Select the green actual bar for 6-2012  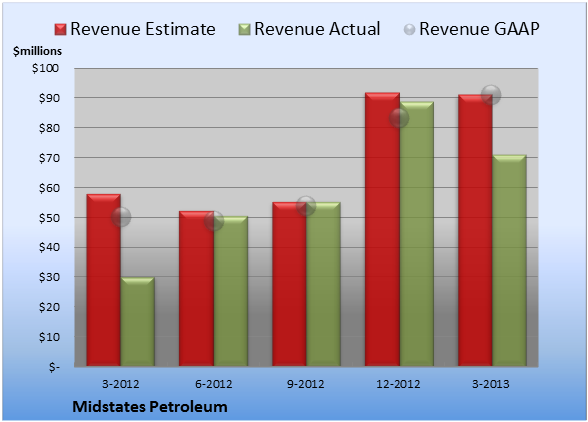(x=231, y=291)
